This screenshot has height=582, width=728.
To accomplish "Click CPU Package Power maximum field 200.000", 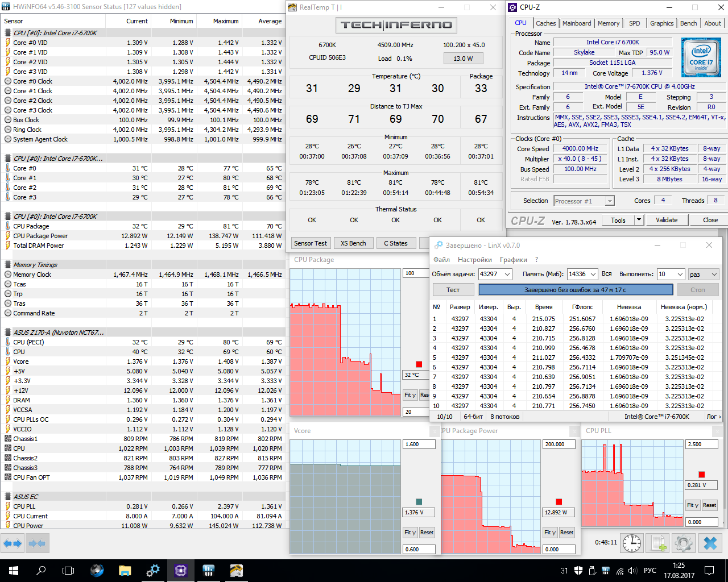I will pos(559,444).
